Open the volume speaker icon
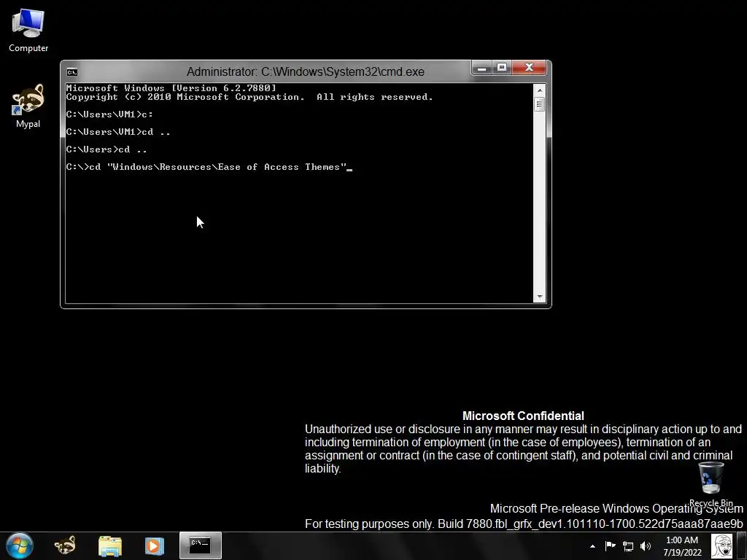The image size is (747, 560). click(646, 546)
